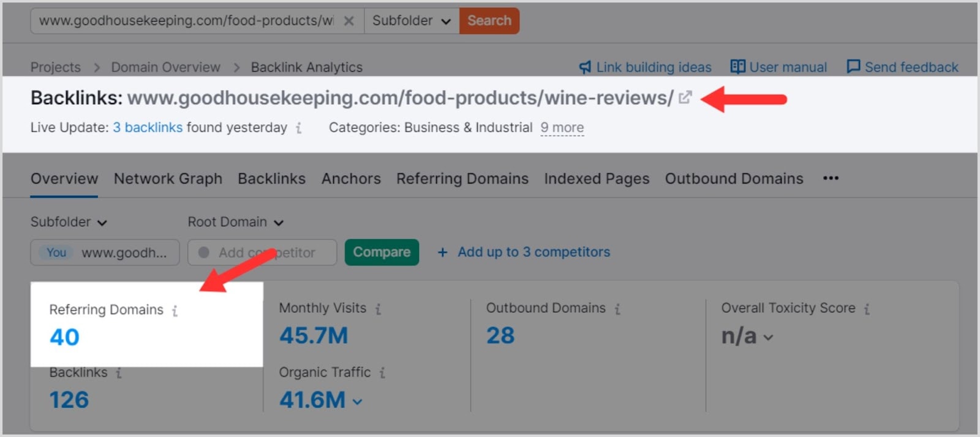
Task: Click info icon next to Referring Domains
Action: [x=175, y=311]
